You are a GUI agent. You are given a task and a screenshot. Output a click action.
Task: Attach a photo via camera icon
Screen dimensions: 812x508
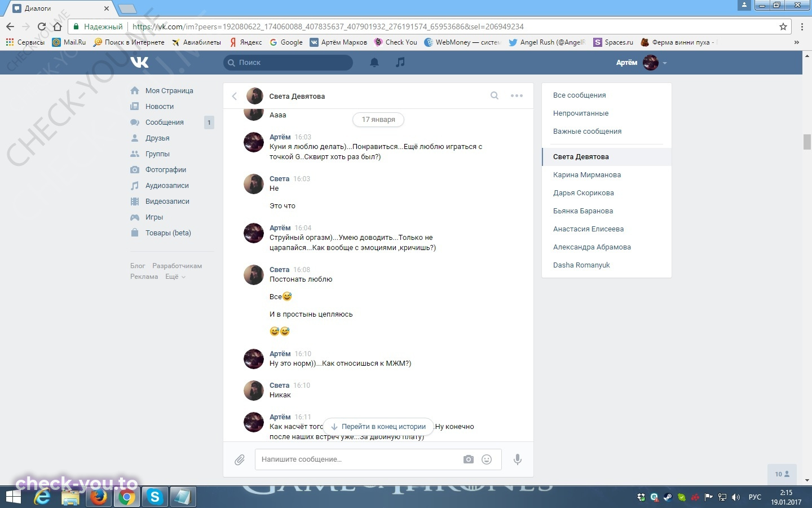469,459
